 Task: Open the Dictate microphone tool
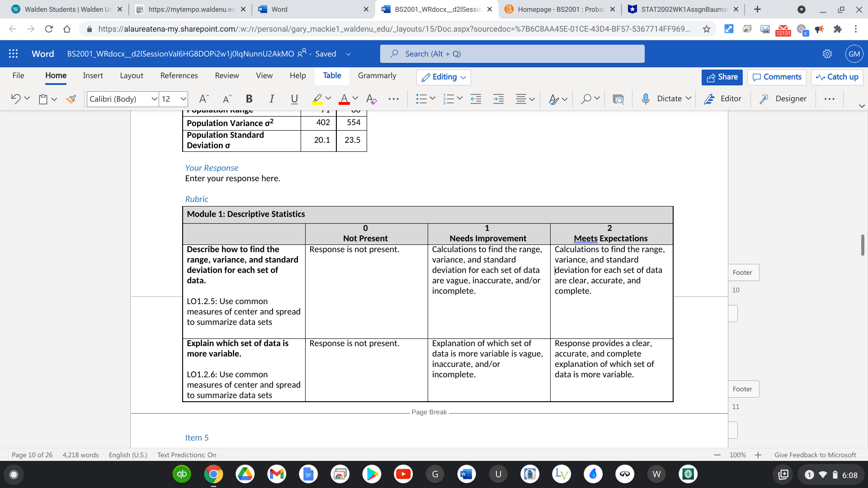coord(646,99)
